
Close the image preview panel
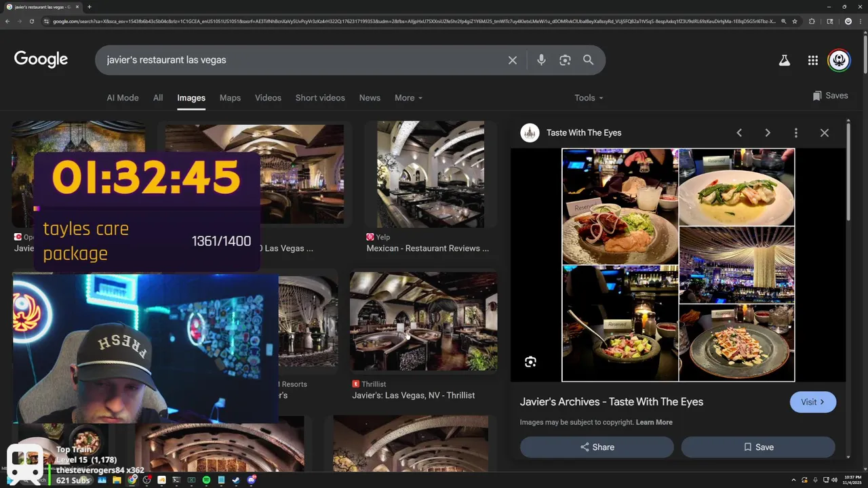pyautogui.click(x=825, y=133)
